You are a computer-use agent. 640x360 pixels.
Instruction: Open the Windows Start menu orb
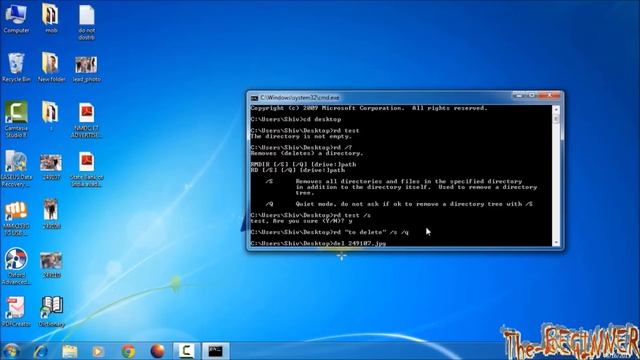click(11, 351)
